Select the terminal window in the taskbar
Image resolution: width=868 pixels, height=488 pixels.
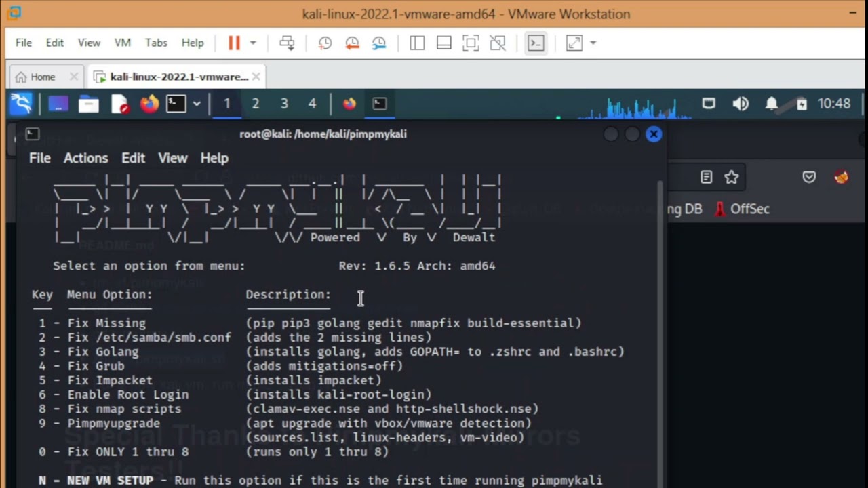[x=380, y=104]
